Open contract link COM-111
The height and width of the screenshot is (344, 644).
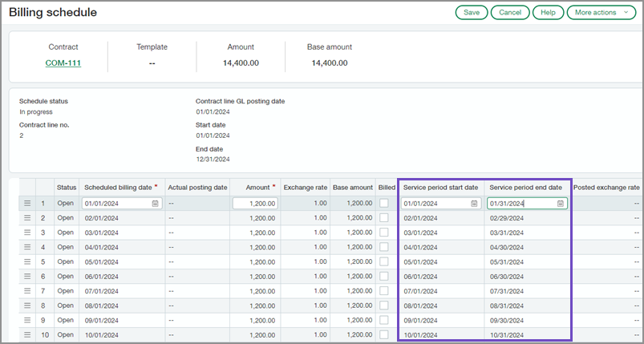(x=63, y=63)
